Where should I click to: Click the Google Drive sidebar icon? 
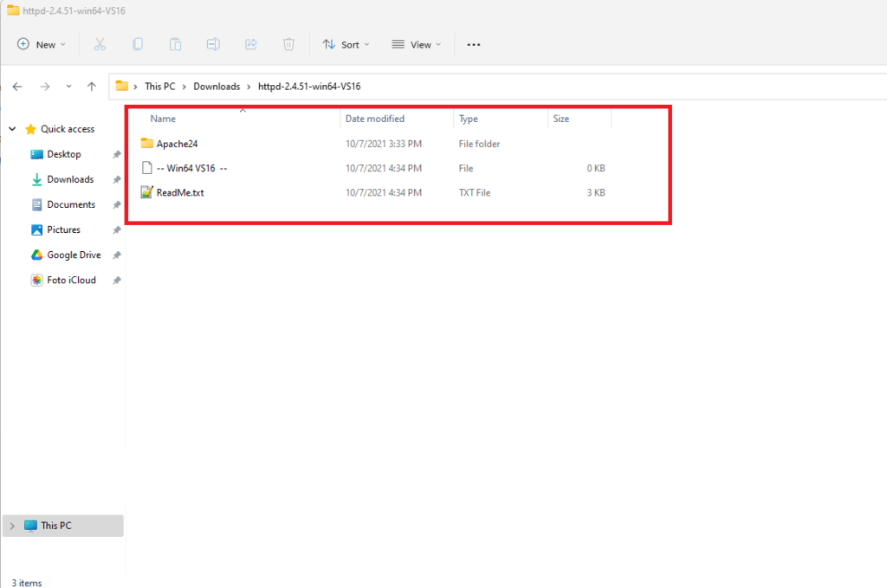click(36, 255)
